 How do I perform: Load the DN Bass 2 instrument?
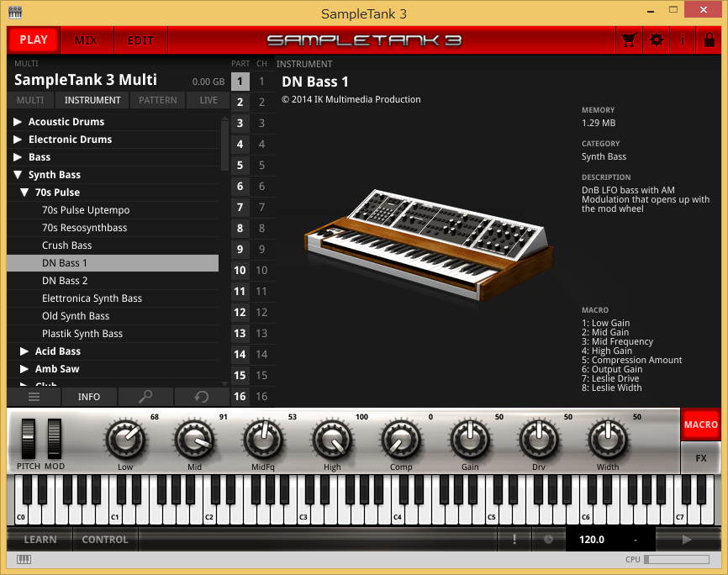pyautogui.click(x=113, y=281)
